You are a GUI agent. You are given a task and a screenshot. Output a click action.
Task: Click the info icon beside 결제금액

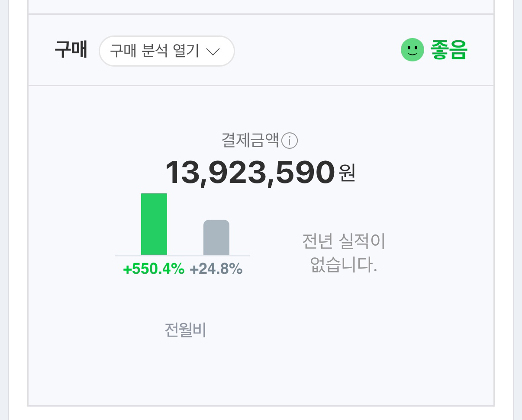click(x=290, y=141)
